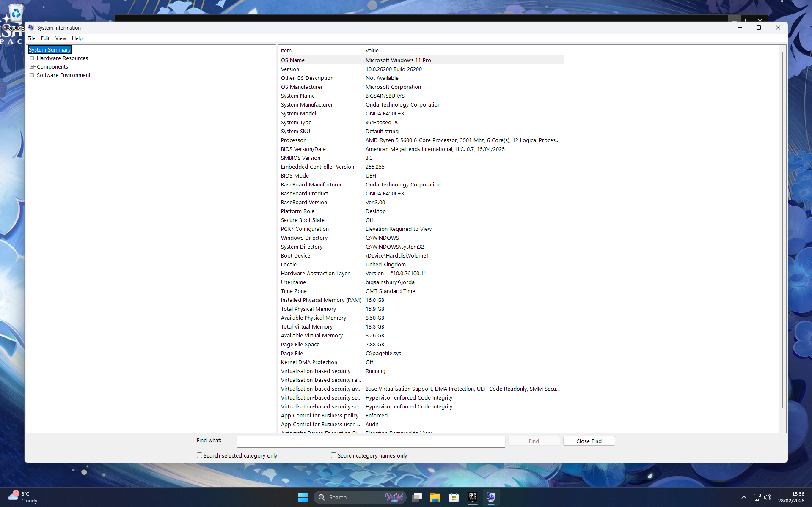Viewport: 812px width, 507px height.
Task: Launch File Explorer from the taskbar
Action: click(x=435, y=497)
